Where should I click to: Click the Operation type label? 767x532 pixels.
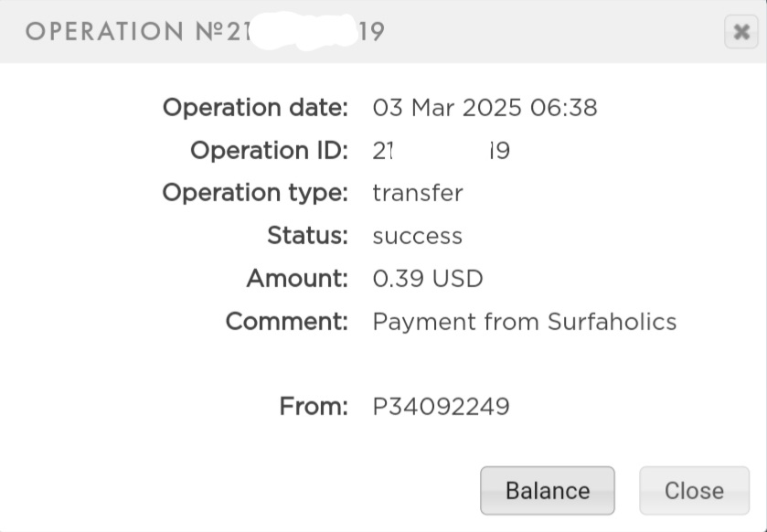click(x=255, y=193)
